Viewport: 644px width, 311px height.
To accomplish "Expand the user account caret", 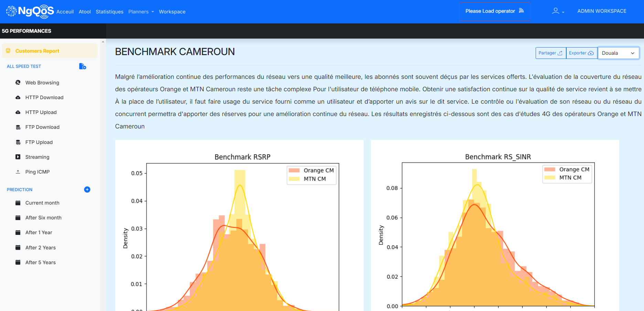I will coord(563,12).
